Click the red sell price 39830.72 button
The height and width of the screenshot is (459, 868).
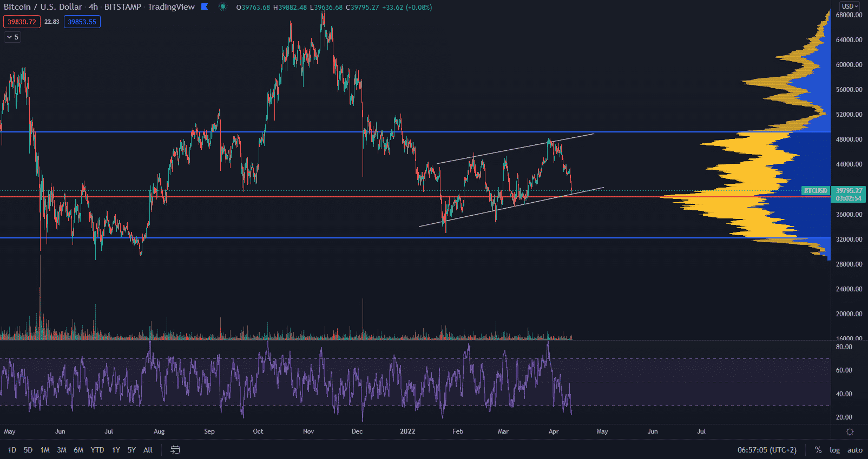[x=22, y=22]
